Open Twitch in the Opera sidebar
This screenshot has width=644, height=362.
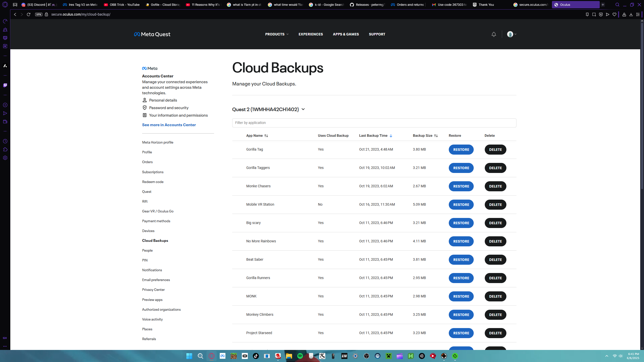pyautogui.click(x=5, y=85)
